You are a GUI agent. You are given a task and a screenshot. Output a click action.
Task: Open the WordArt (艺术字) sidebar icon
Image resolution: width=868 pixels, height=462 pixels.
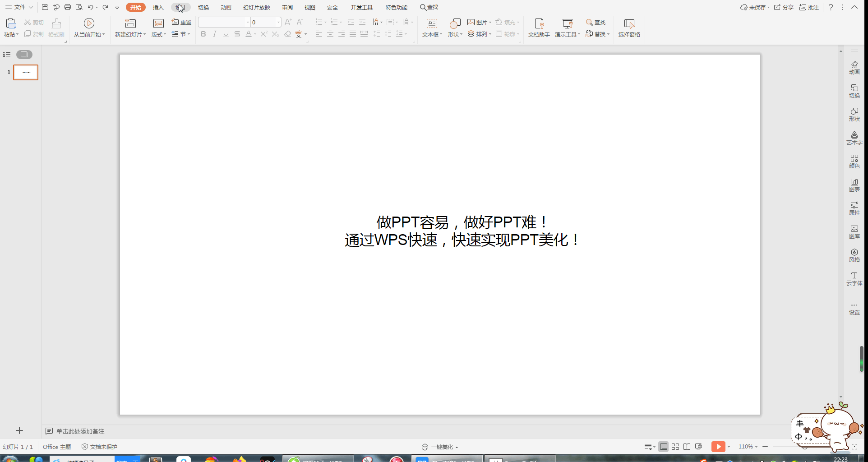(854, 138)
